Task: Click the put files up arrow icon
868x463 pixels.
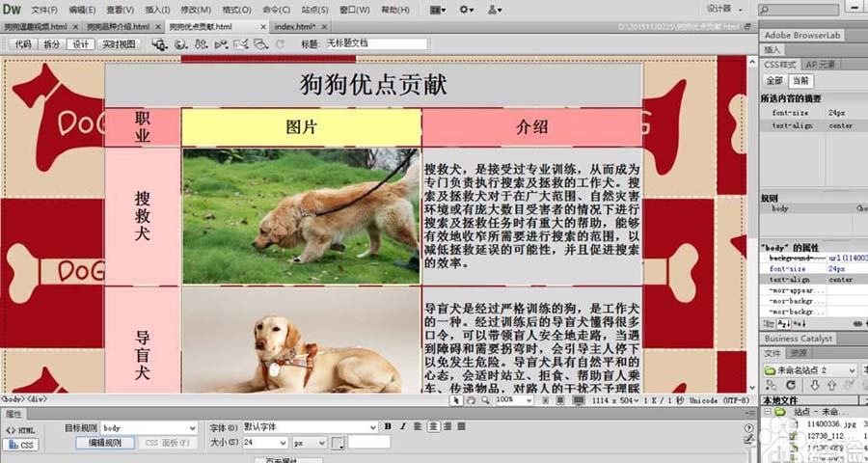Action: pyautogui.click(x=831, y=385)
